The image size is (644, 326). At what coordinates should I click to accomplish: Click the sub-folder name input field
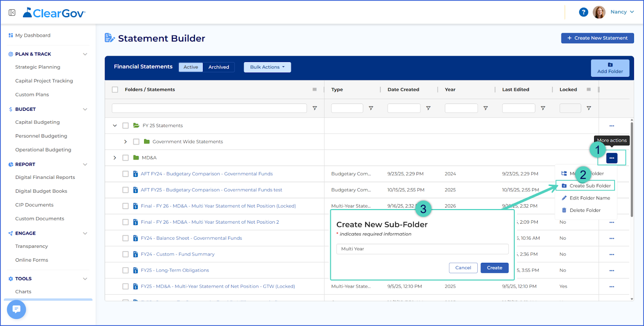tap(422, 249)
